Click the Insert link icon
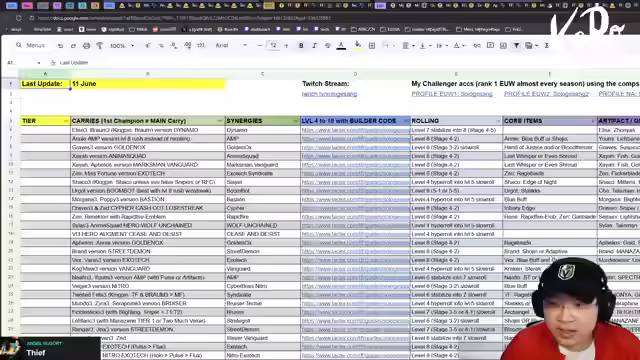The width and height of the screenshot is (640, 360). coord(477,46)
